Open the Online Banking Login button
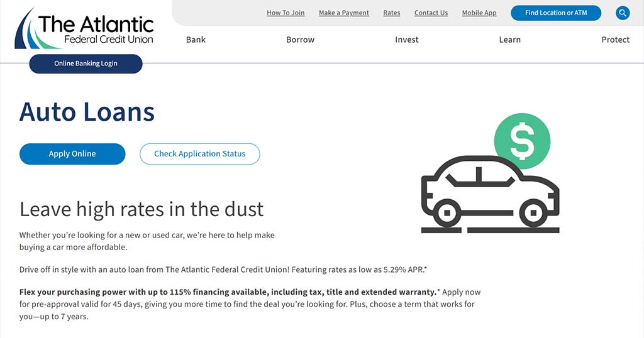The width and height of the screenshot is (644, 338). click(86, 63)
